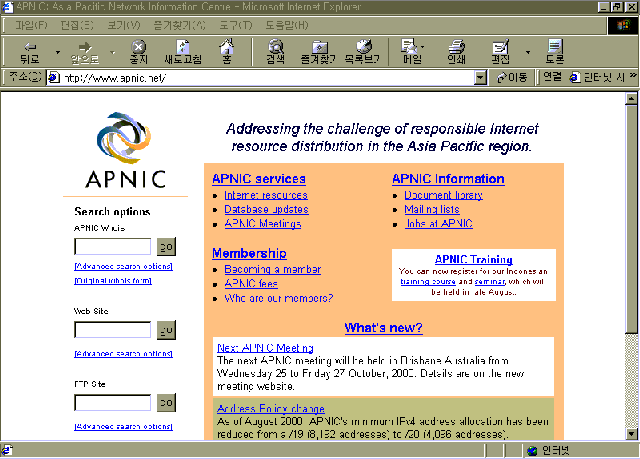
Task: Open Favorites (즐겨찾기) toolbar icon
Action: 318,51
